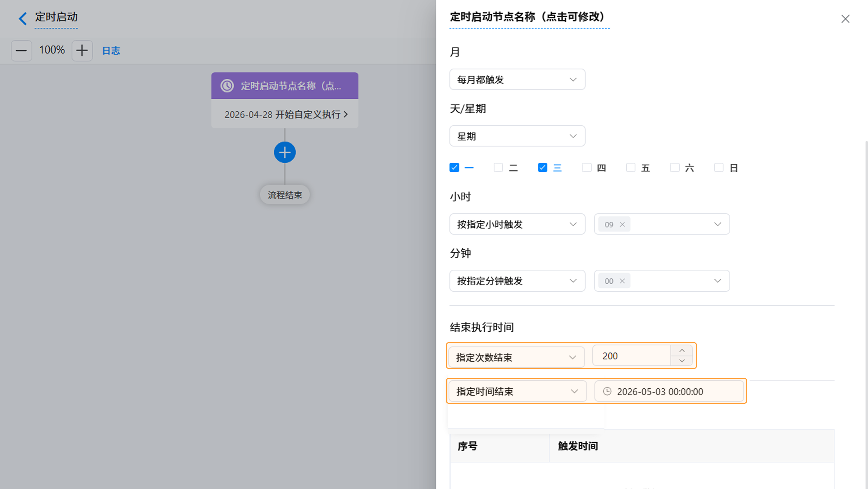Viewport: 868px width, 489px height.
Task: Open the 2026-04-28 开始自定义执行 node detail
Action: point(286,114)
